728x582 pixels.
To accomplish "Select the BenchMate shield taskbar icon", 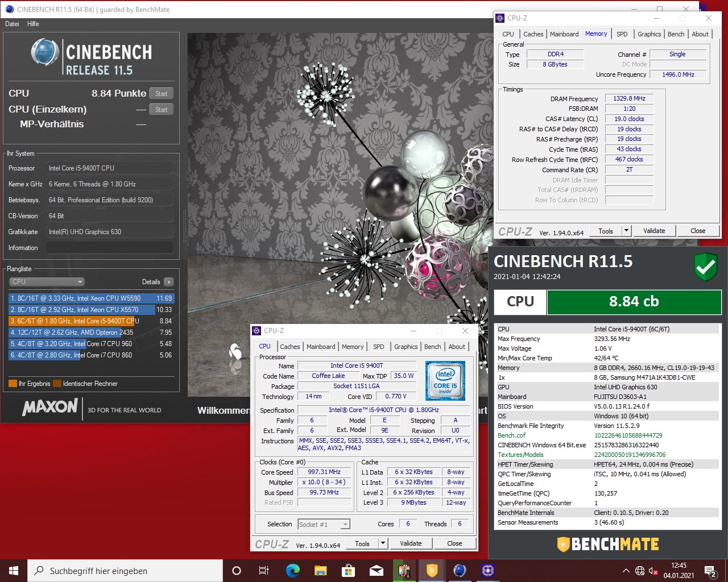I will (x=432, y=571).
